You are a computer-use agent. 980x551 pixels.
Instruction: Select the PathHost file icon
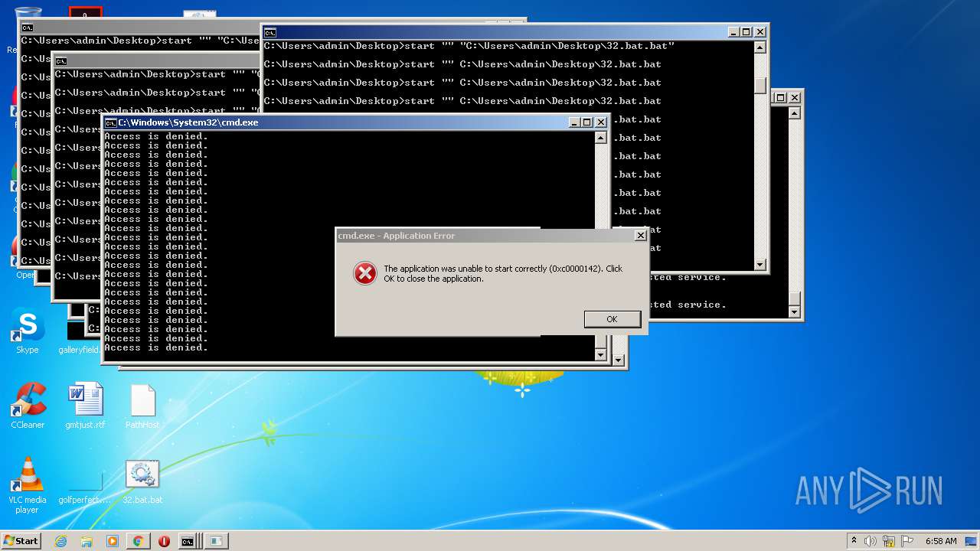[x=142, y=406]
